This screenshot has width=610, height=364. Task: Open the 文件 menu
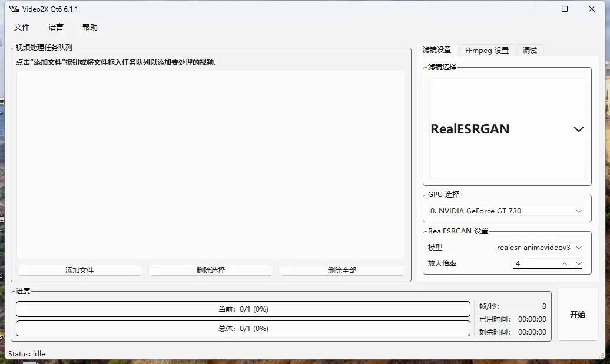22,27
